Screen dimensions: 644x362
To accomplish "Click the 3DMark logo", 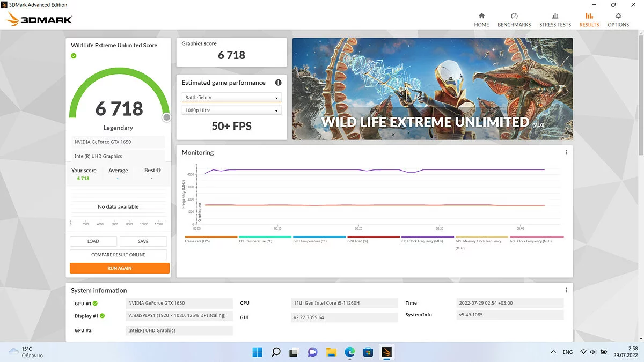I will 39,20.
